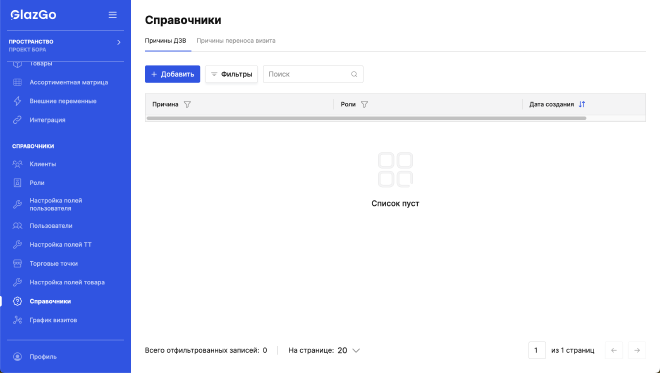Click the График визитов route icon
660x373 pixels.
click(17, 320)
